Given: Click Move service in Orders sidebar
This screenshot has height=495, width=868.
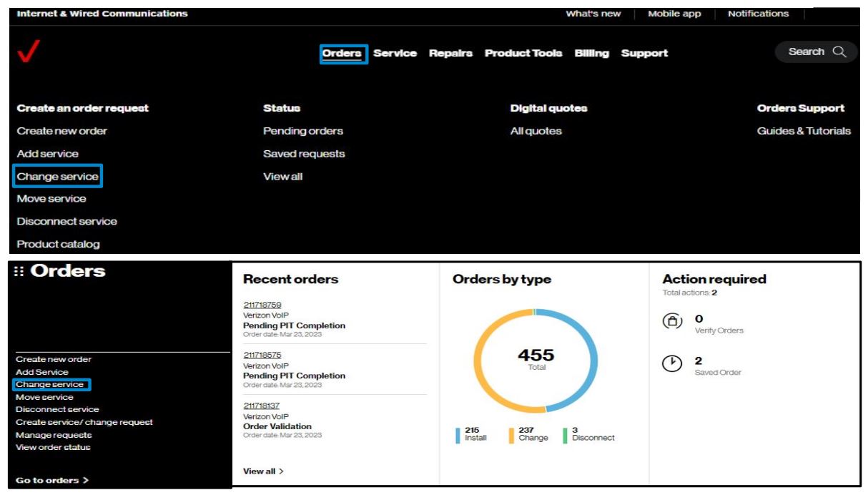Looking at the screenshot, I should (x=44, y=397).
